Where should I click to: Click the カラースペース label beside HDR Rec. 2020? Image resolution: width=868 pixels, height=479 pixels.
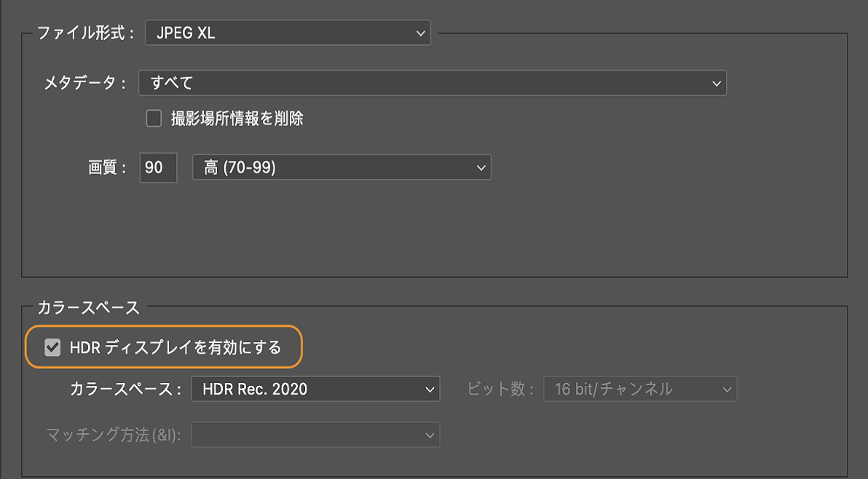point(125,389)
